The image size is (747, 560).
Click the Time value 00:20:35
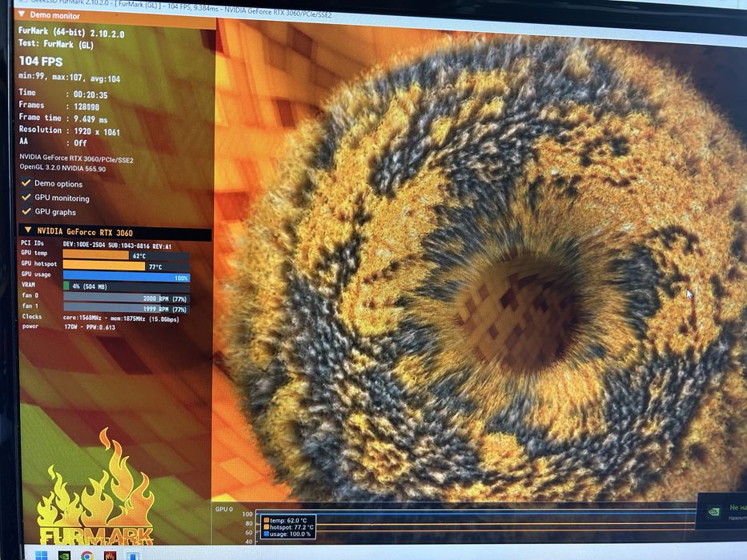click(x=90, y=94)
